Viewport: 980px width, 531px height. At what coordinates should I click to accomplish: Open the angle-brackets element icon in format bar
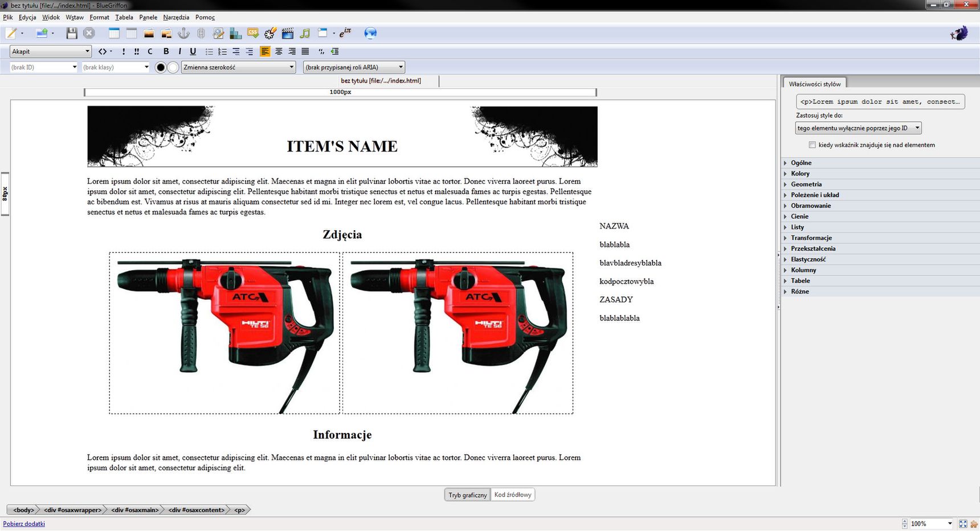[103, 51]
